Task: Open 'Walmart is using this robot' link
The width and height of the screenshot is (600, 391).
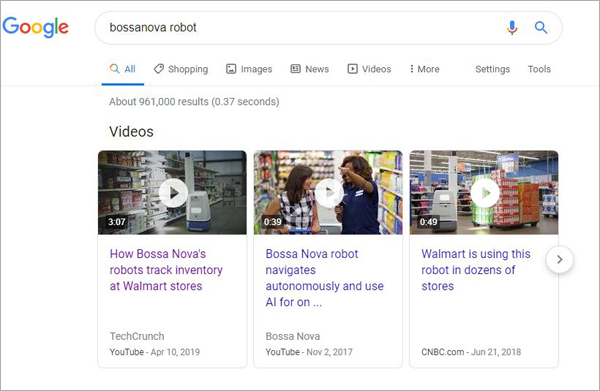Action: tap(476, 270)
